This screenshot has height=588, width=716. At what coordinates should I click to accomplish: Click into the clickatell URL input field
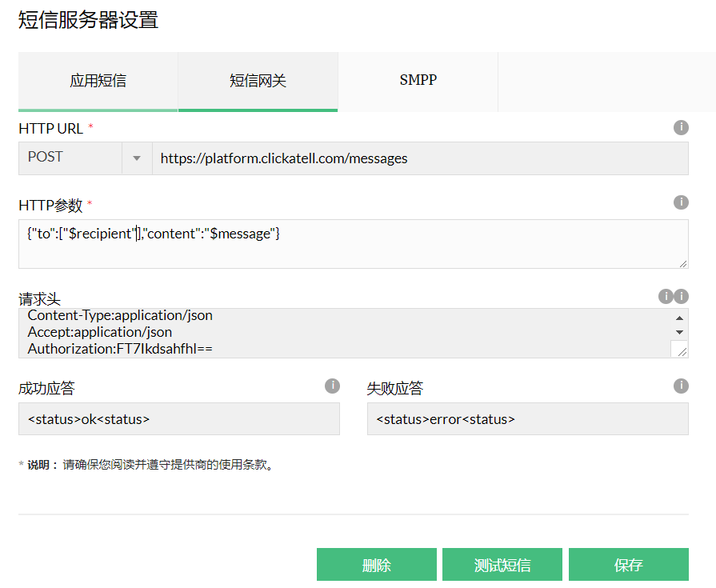tap(419, 158)
